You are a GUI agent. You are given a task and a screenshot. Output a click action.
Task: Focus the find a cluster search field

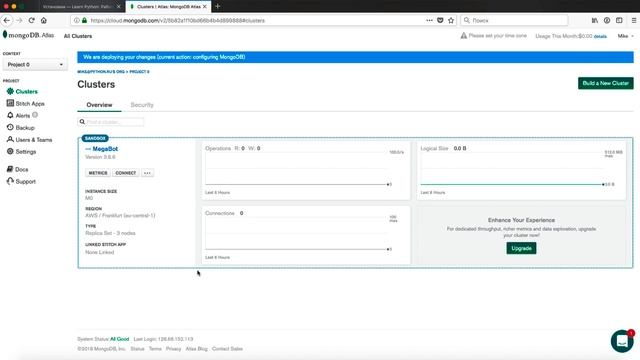tap(111, 122)
